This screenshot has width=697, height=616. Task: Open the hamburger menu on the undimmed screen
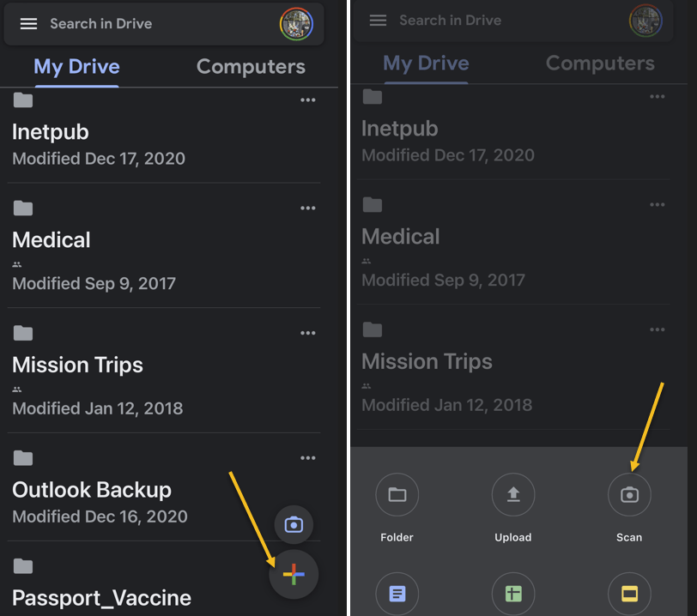pos(28,24)
